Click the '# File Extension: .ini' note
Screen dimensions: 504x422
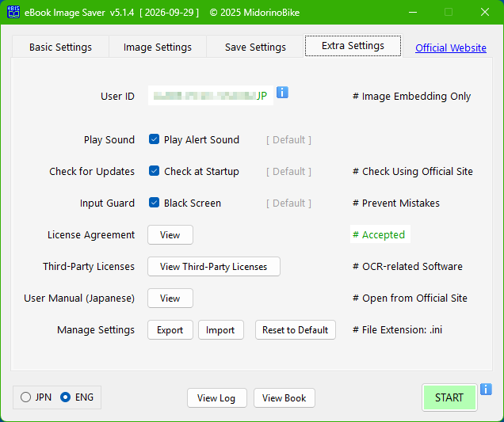pyautogui.click(x=397, y=330)
